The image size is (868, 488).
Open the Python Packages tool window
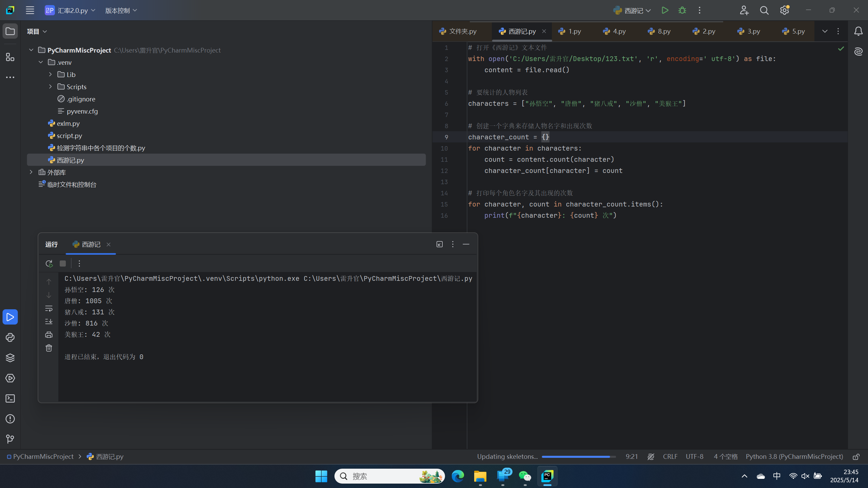[x=10, y=358]
